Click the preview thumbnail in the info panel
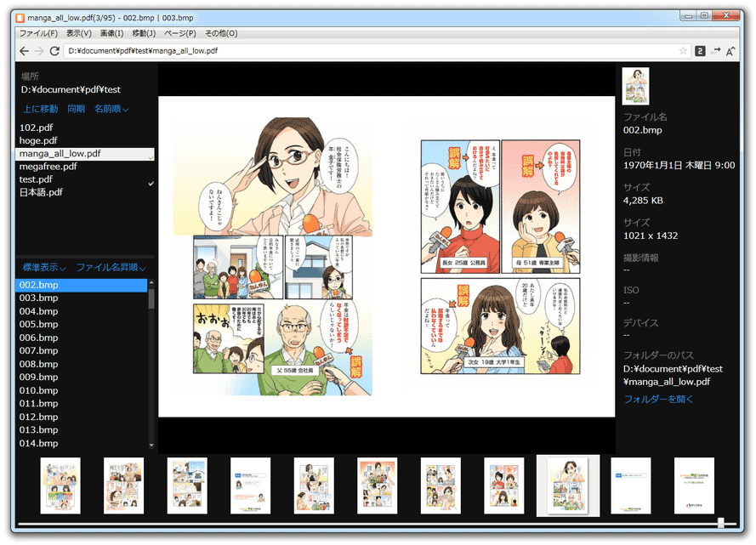 (635, 86)
